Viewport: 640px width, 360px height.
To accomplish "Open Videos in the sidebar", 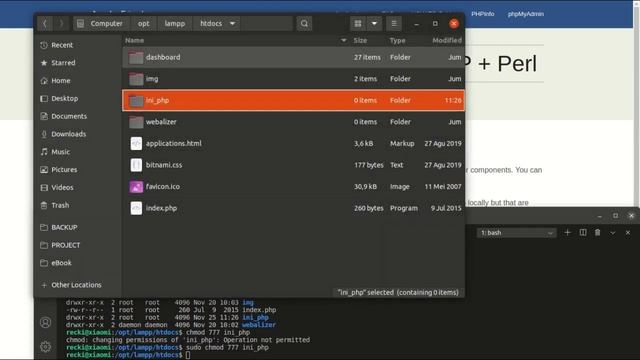I will click(62, 187).
